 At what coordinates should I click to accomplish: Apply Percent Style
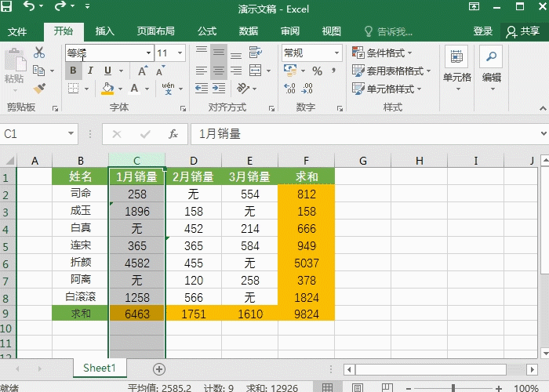(317, 71)
